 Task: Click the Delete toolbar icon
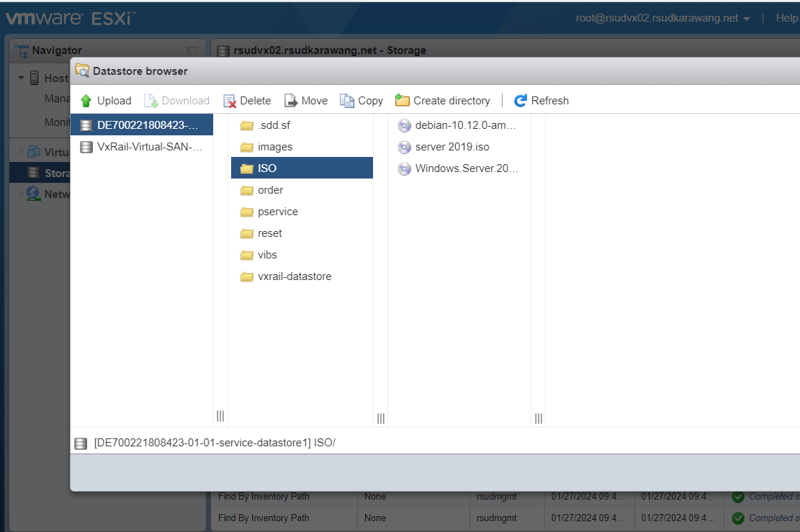point(247,101)
